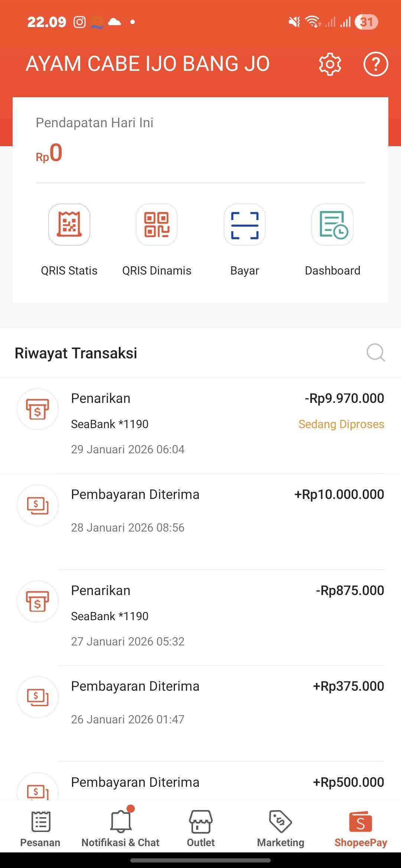Tap the Sedang Diproses status label
This screenshot has width=401, height=868.
coord(341,424)
